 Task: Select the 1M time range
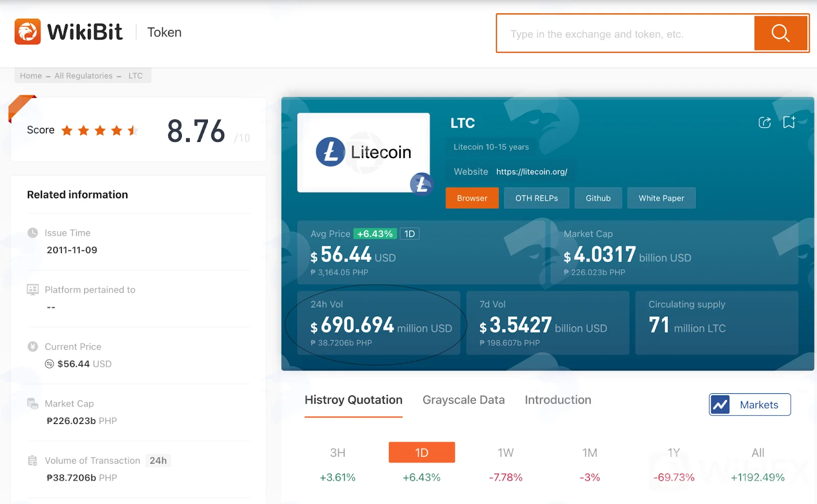(590, 452)
